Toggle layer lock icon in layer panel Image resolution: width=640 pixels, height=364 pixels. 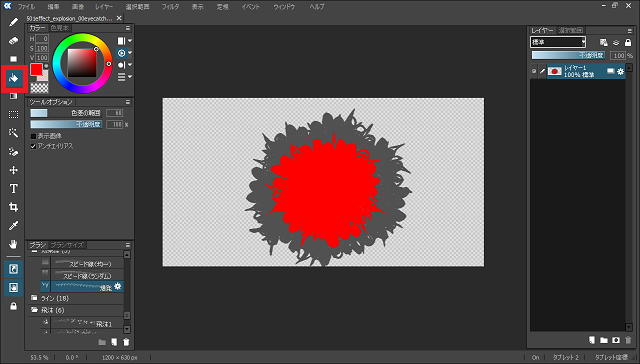628,42
